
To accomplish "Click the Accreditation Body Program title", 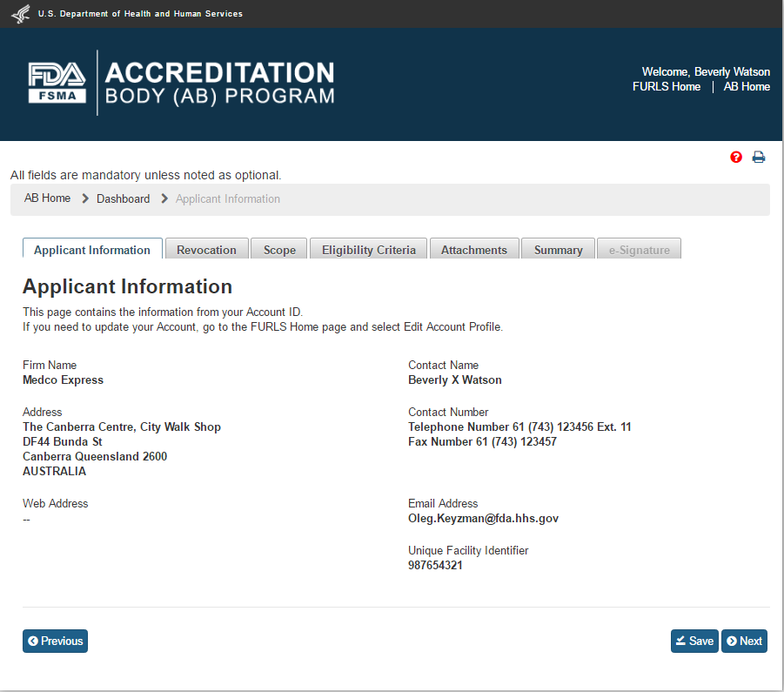I will pos(219,83).
